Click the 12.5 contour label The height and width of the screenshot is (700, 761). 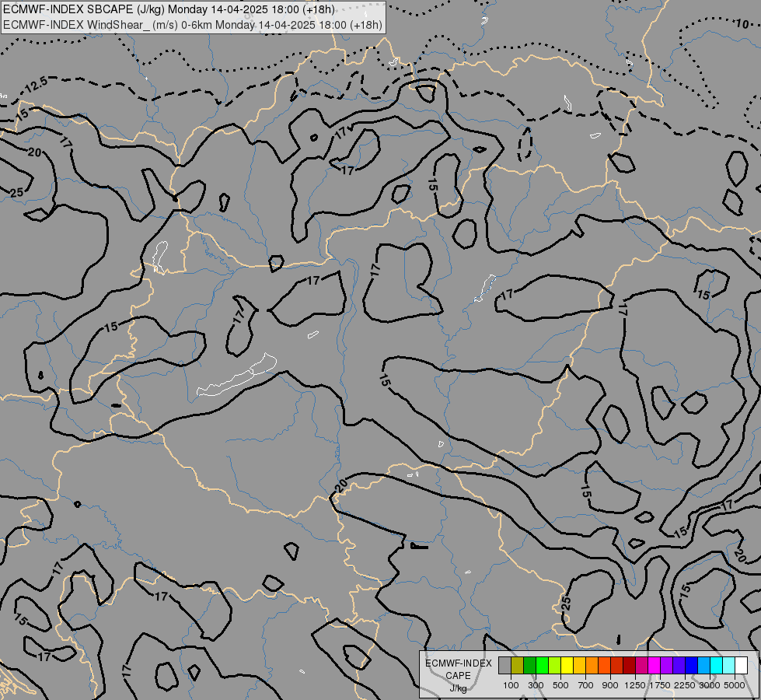click(36, 85)
